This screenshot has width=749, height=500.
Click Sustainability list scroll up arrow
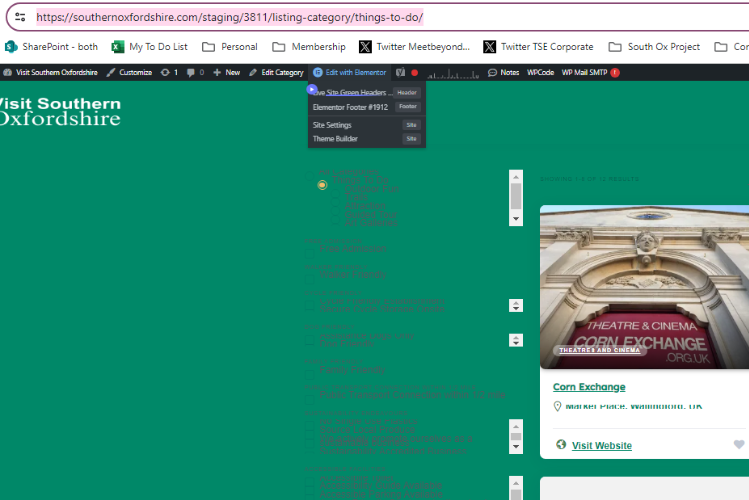(516, 426)
